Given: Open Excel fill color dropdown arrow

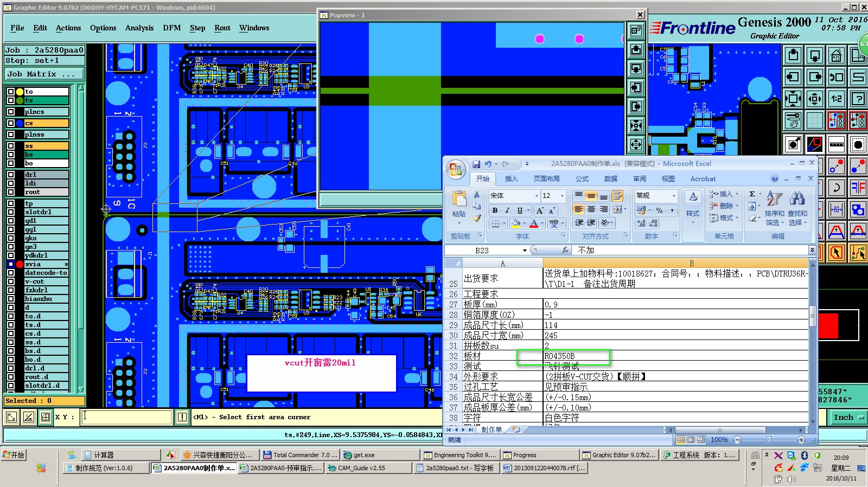Looking at the screenshot, I should click(525, 223).
